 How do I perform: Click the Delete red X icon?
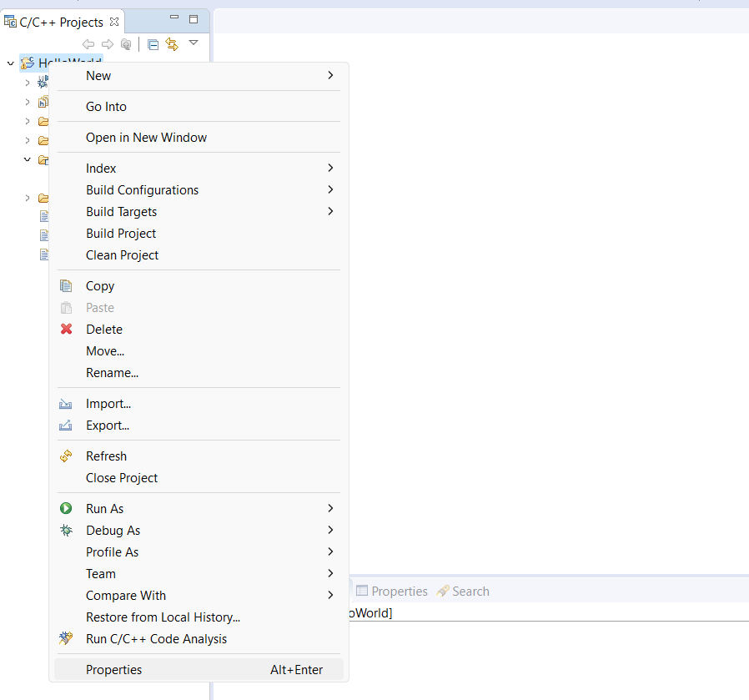coord(67,330)
